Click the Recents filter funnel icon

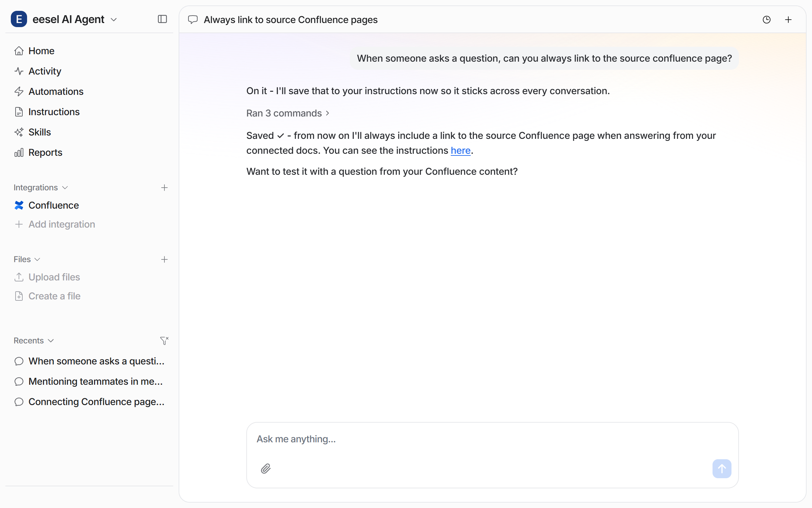click(x=164, y=341)
